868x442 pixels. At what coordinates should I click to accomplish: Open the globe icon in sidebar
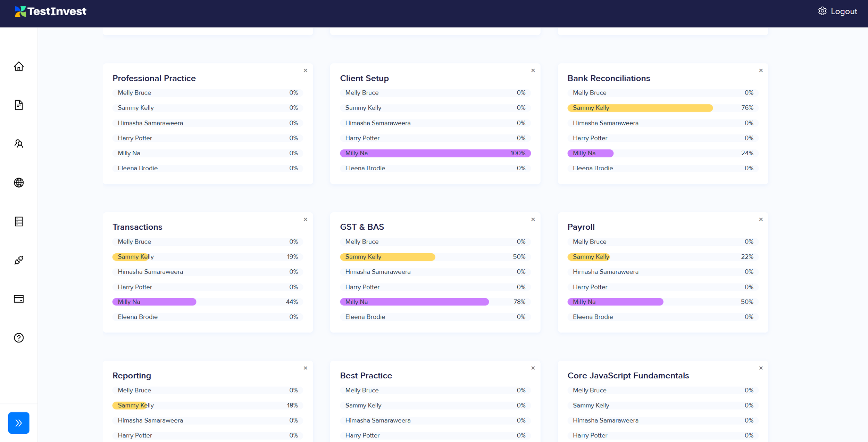[19, 182]
